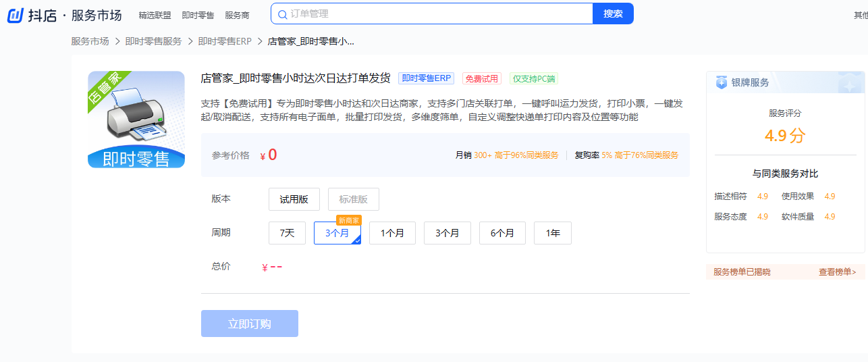Screen dimensions: 868x362
Task: Select the 试用版 version option
Action: coord(294,199)
